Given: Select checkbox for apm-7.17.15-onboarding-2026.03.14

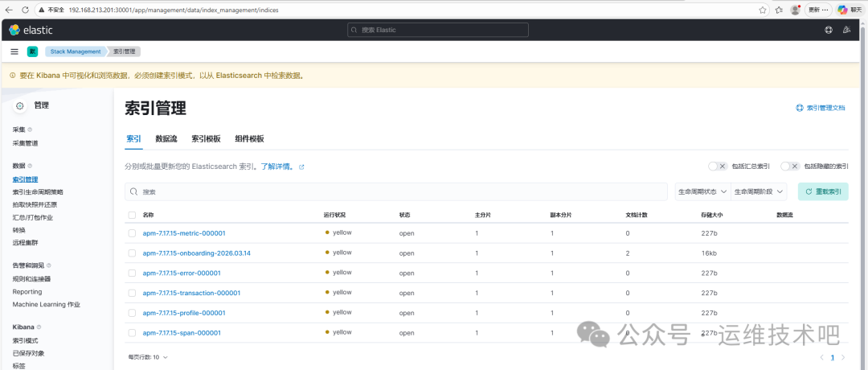Looking at the screenshot, I should [x=132, y=253].
